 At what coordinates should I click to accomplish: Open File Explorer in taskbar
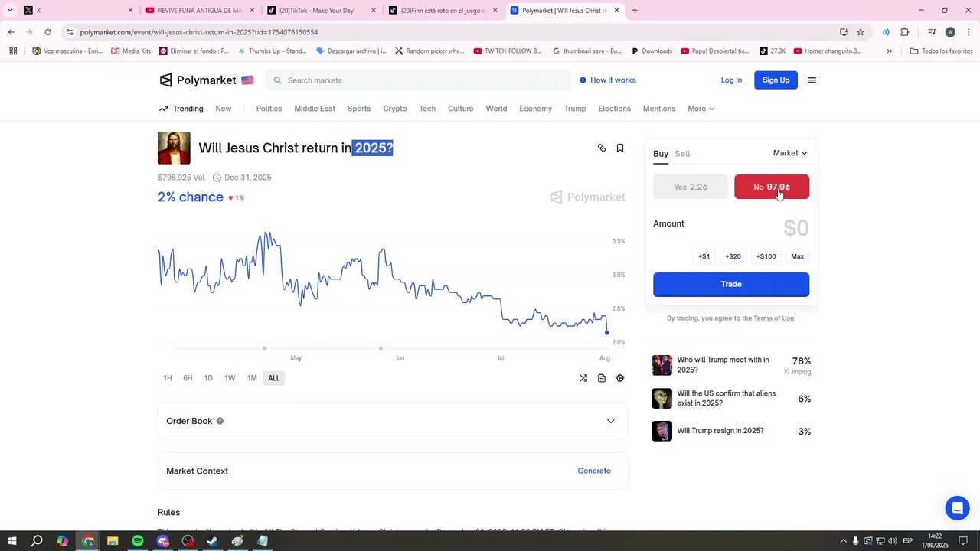pos(113,541)
